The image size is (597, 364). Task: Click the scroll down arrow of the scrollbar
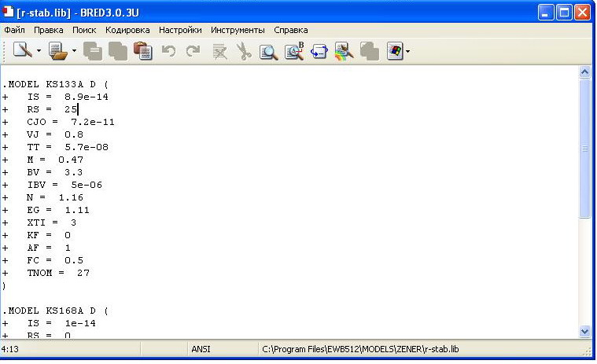click(585, 332)
